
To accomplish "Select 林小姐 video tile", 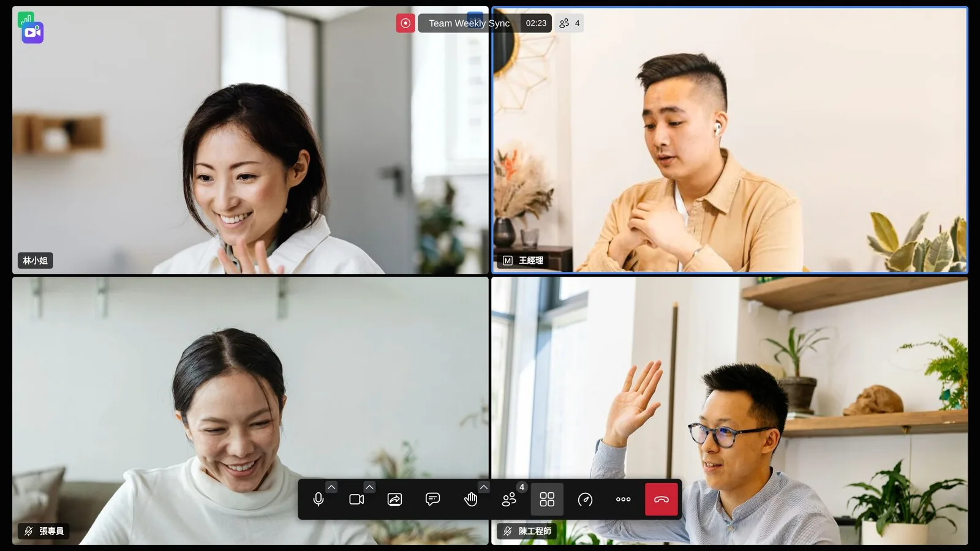I will pyautogui.click(x=251, y=140).
